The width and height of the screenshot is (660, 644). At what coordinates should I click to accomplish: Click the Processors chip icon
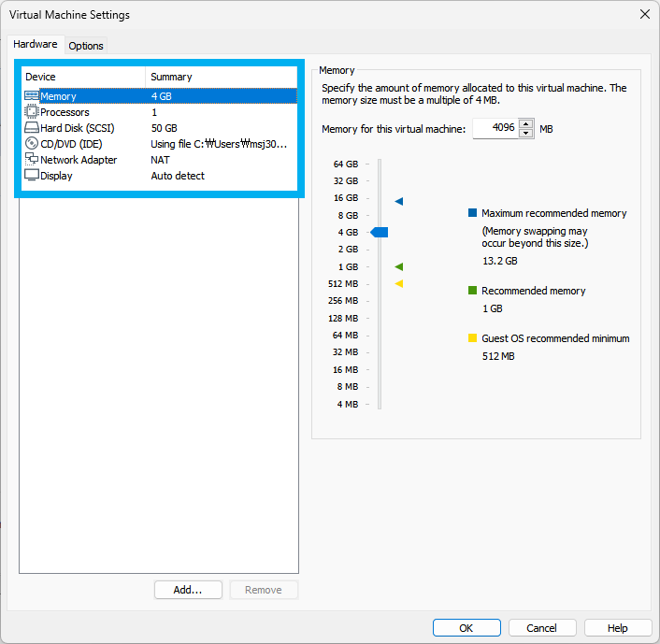click(32, 112)
